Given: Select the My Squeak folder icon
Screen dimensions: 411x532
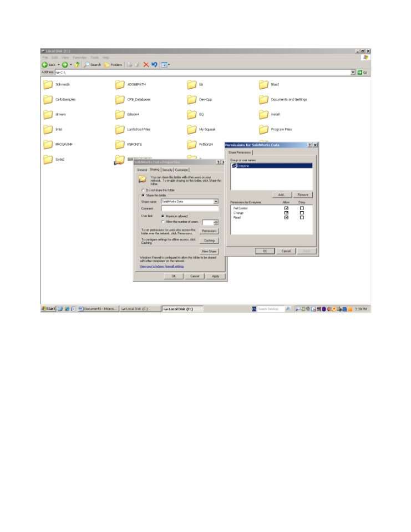Looking at the screenshot, I should 191,129.
